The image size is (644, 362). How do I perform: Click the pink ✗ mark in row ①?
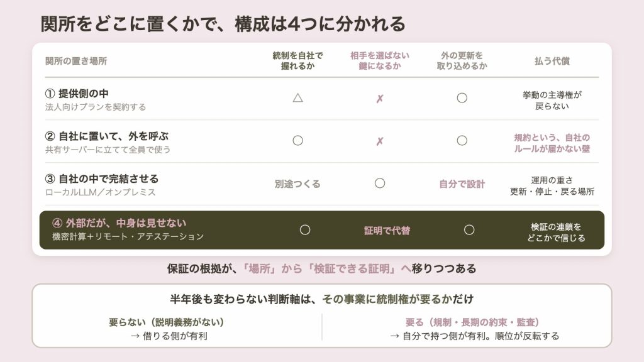pyautogui.click(x=380, y=99)
